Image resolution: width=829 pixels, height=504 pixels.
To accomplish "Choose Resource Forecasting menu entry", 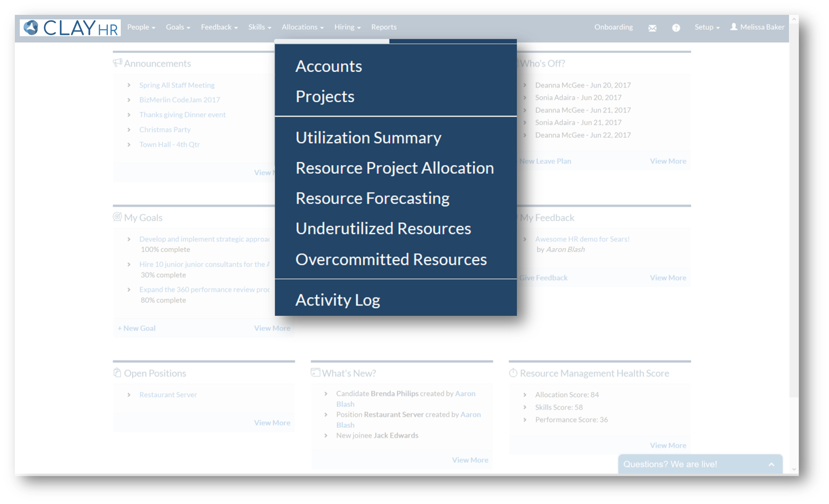I will pos(372,198).
